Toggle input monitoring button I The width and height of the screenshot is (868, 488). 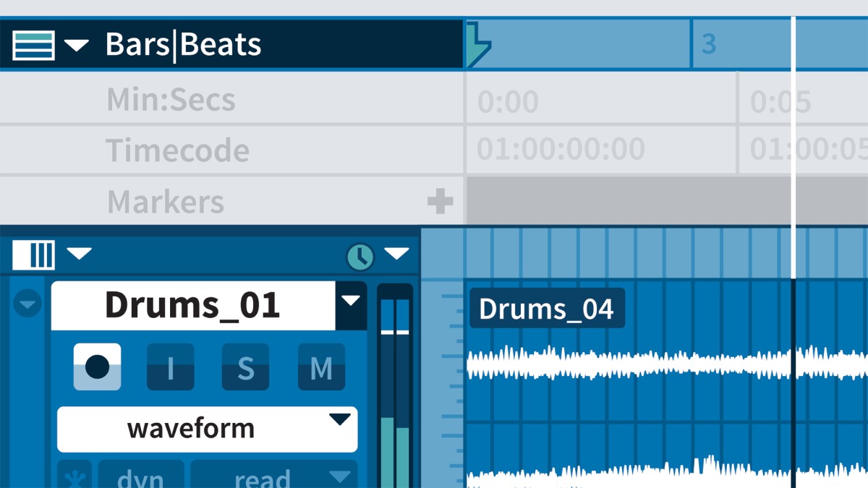(x=171, y=367)
